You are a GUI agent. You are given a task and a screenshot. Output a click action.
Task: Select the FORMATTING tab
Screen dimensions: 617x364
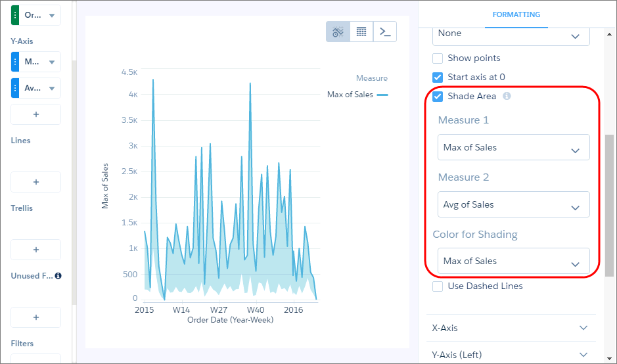(x=516, y=14)
